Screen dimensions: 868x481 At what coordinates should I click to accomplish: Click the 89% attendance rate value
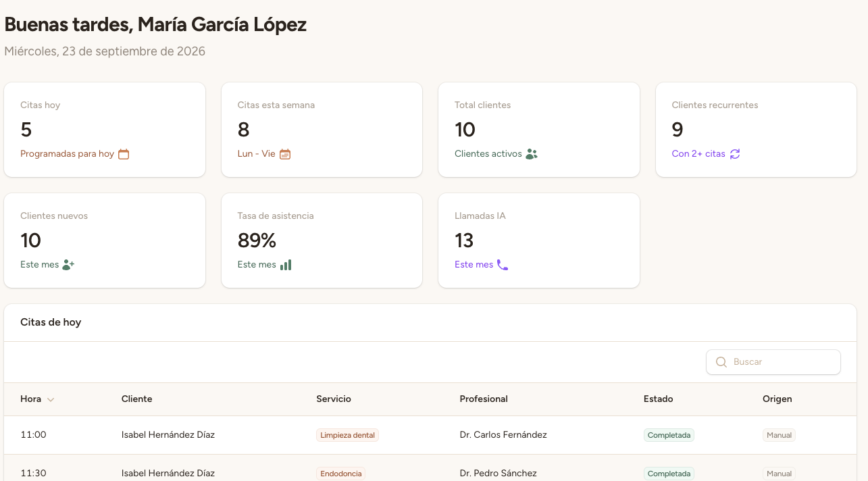pyautogui.click(x=257, y=240)
